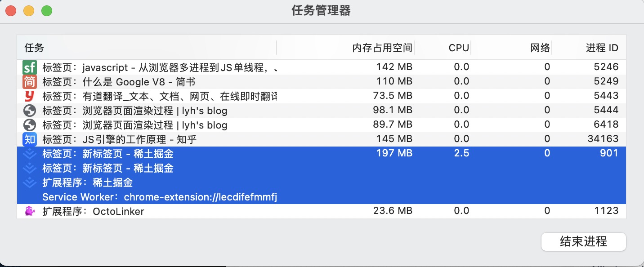Viewport: 644px width, 267px height.
Task: Select the Service Worker chrome-extension row
Action: [322, 197]
